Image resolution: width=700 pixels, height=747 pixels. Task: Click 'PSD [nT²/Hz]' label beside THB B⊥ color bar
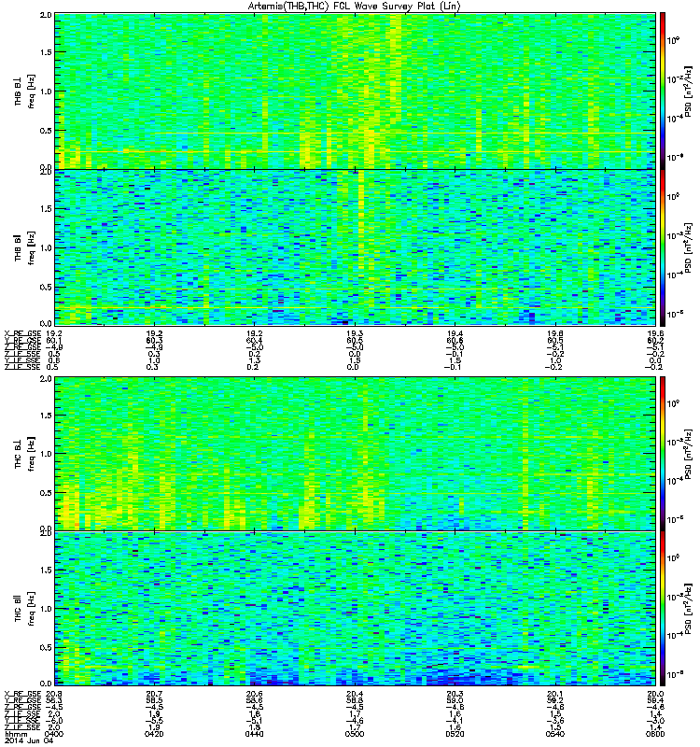click(688, 91)
